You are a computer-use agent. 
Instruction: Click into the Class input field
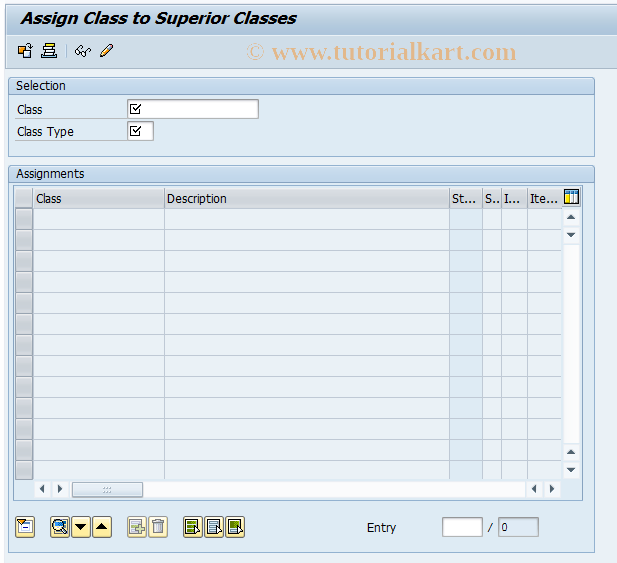(x=193, y=109)
